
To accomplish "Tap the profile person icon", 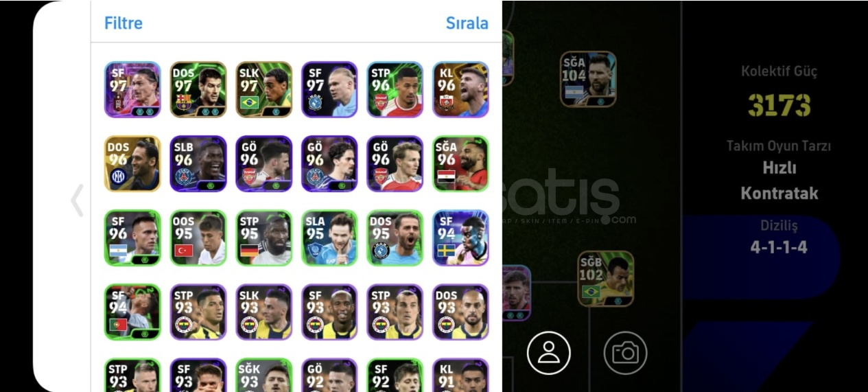I will 549,353.
